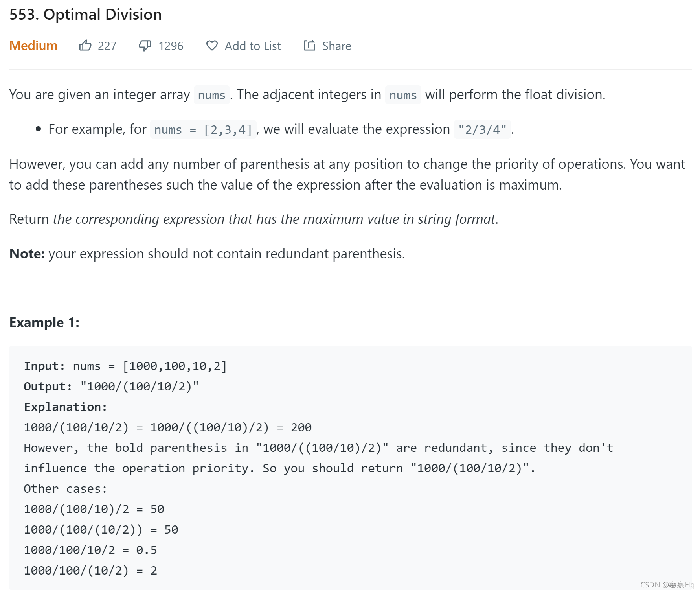This screenshot has width=700, height=593.
Task: Click the second nums code tag
Action: [403, 95]
